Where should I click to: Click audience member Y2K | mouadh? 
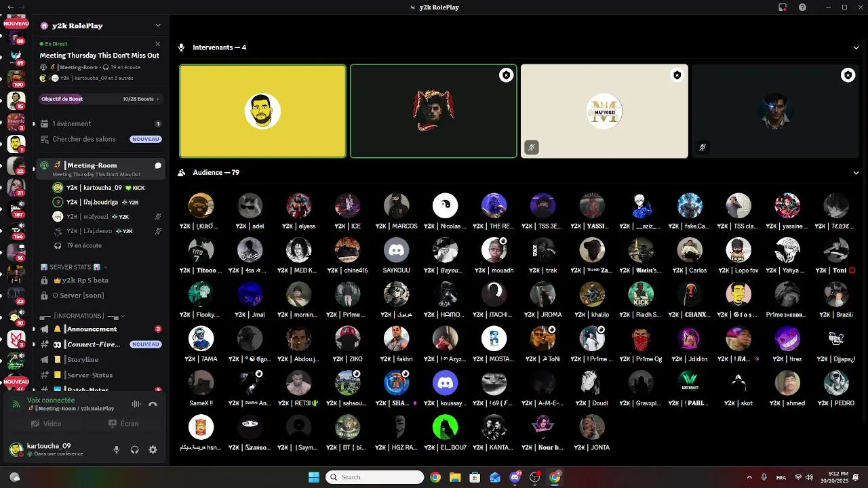tap(494, 256)
